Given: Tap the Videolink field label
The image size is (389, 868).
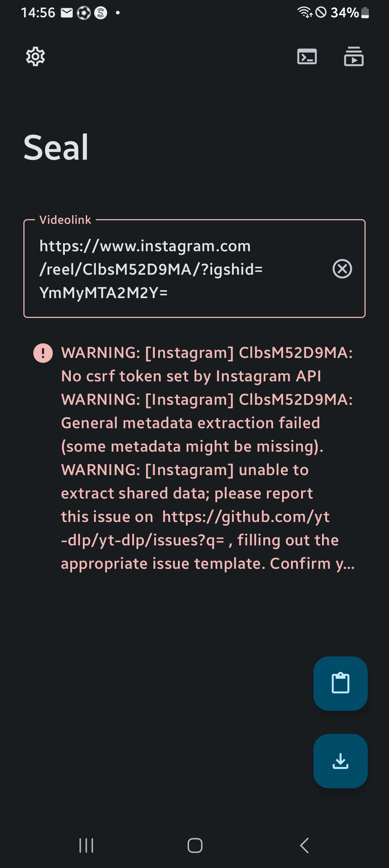Looking at the screenshot, I should 65,220.
